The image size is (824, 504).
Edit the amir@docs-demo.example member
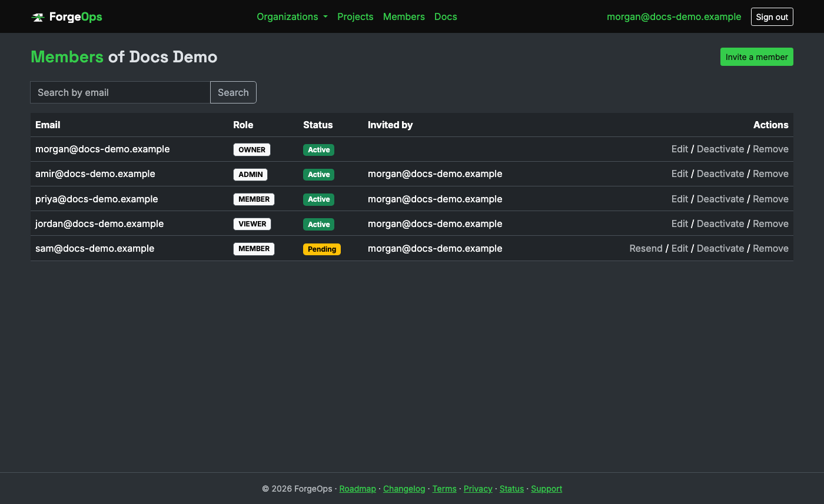[680, 174]
